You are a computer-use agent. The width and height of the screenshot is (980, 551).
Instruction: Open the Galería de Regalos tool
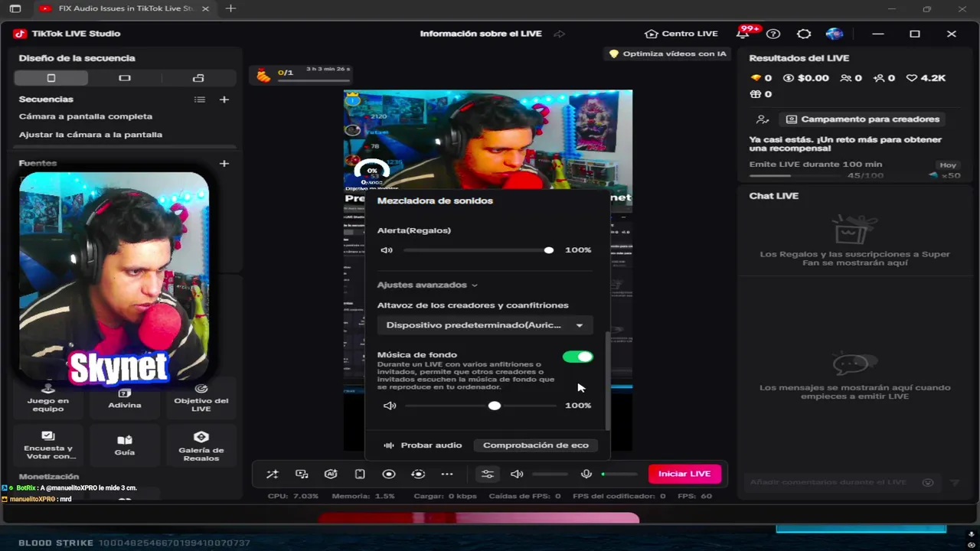pyautogui.click(x=201, y=445)
